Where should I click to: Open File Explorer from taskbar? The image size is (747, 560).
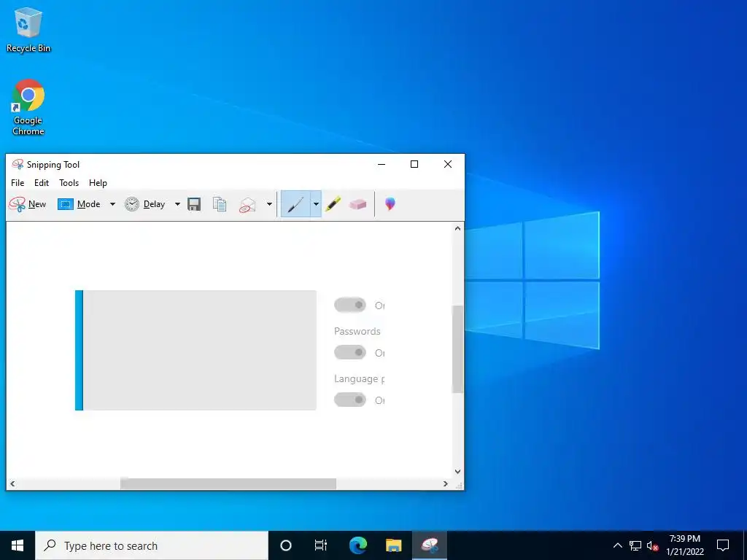[x=393, y=545]
